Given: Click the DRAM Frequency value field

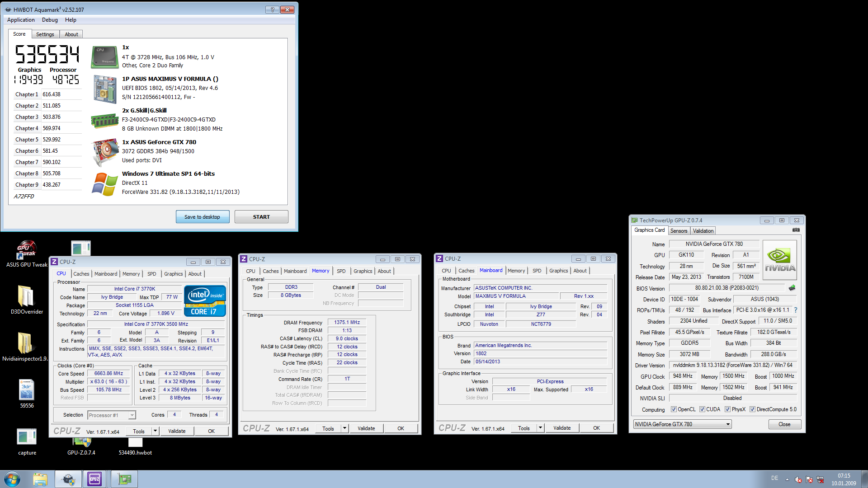Looking at the screenshot, I should coord(347,323).
